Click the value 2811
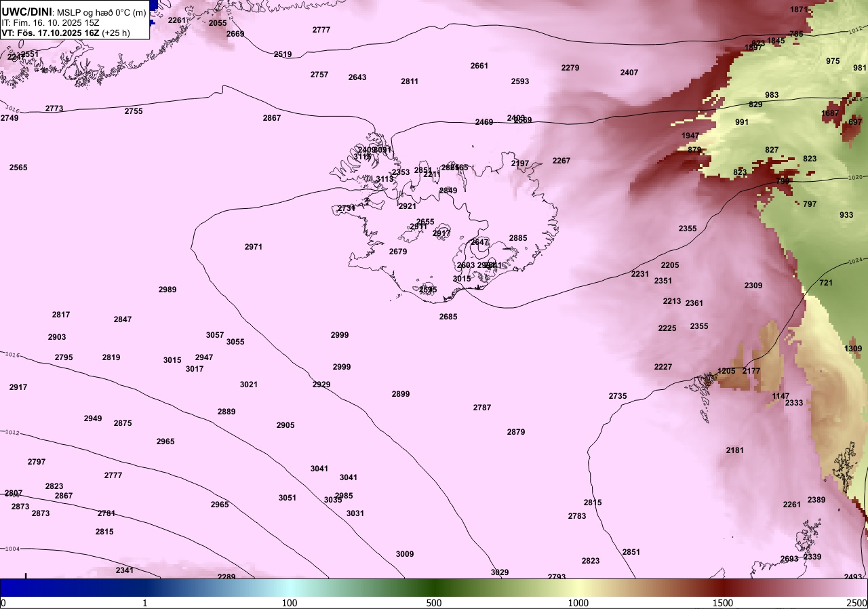Viewport: 868px width, 609px height. pyautogui.click(x=410, y=81)
